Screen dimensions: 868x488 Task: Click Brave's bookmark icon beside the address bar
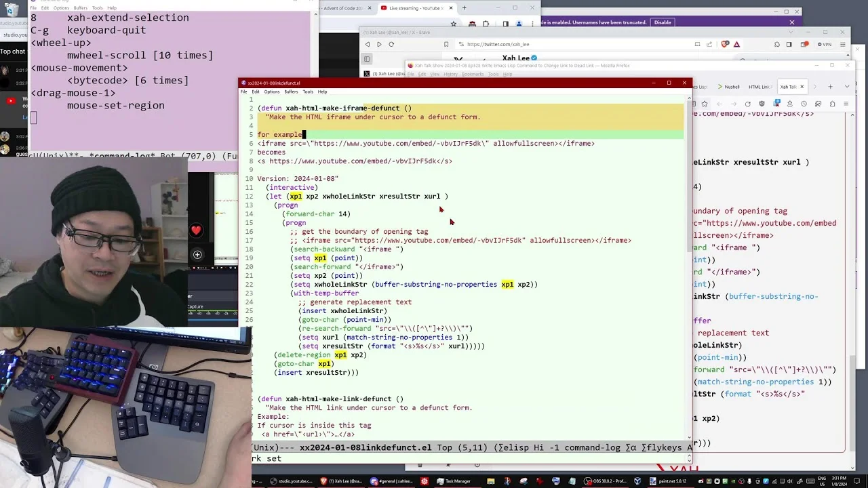(x=446, y=44)
